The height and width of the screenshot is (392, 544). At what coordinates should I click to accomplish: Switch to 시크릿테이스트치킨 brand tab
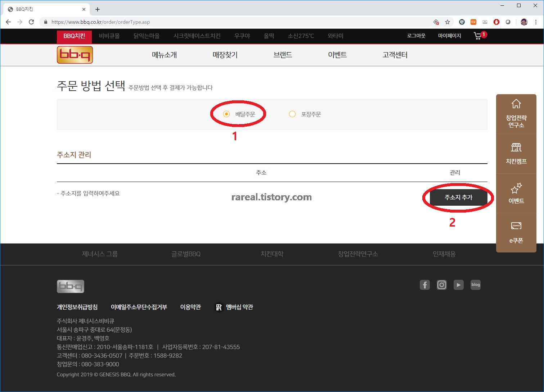pyautogui.click(x=197, y=36)
